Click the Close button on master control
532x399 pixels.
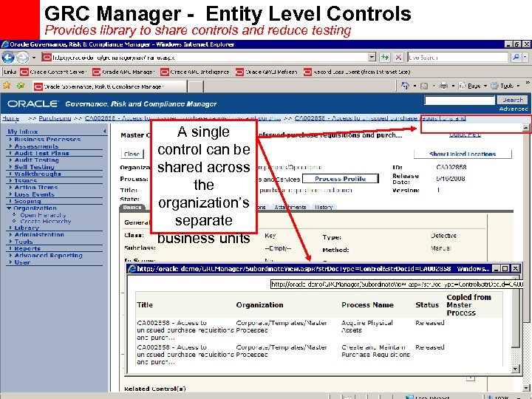[132, 154]
